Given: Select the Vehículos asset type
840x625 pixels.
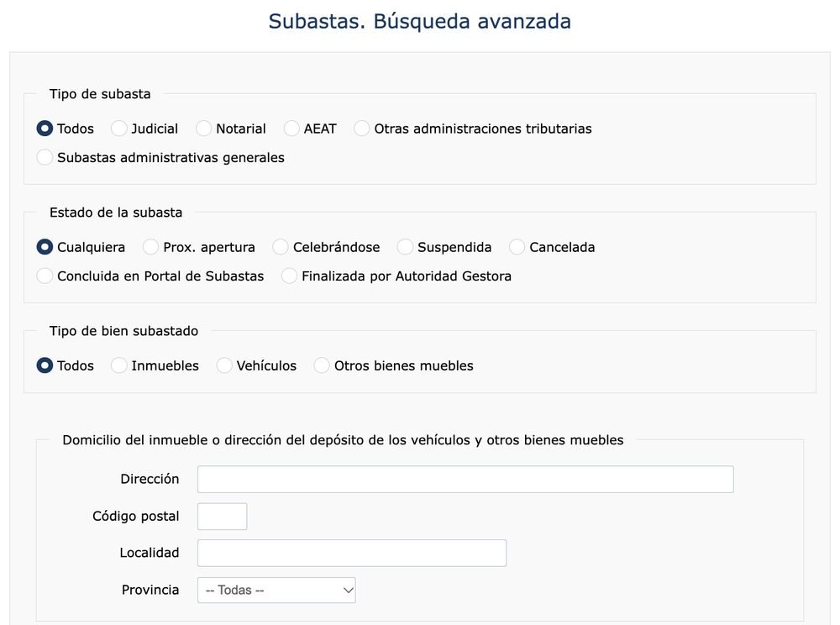Looking at the screenshot, I should 224,365.
